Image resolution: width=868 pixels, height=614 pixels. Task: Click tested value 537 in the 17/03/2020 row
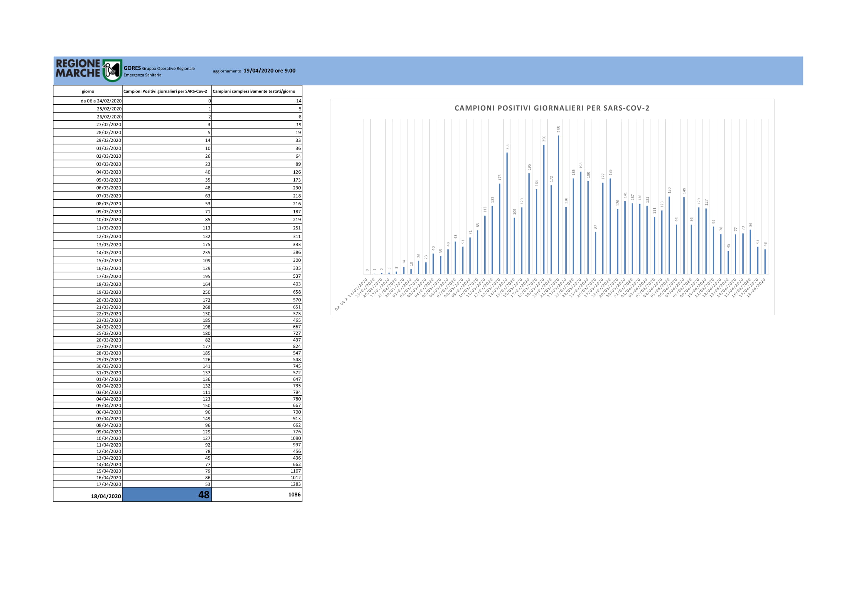[257, 277]
